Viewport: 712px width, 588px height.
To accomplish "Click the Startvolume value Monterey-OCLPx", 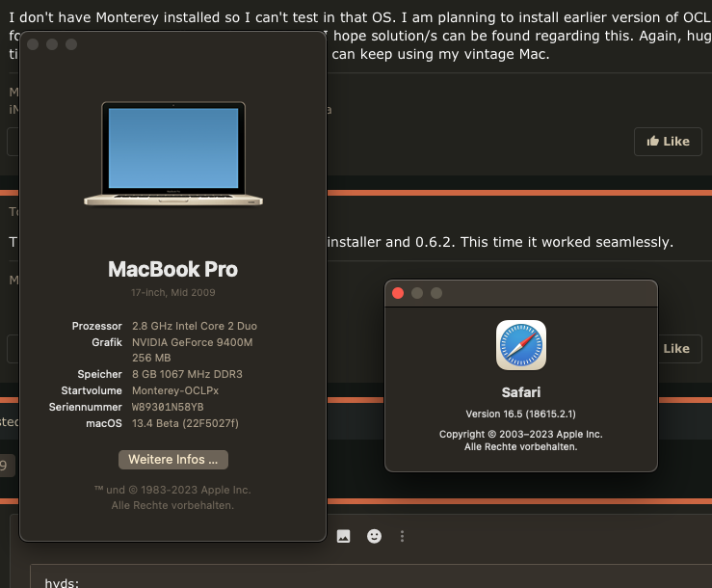I will (175, 390).
